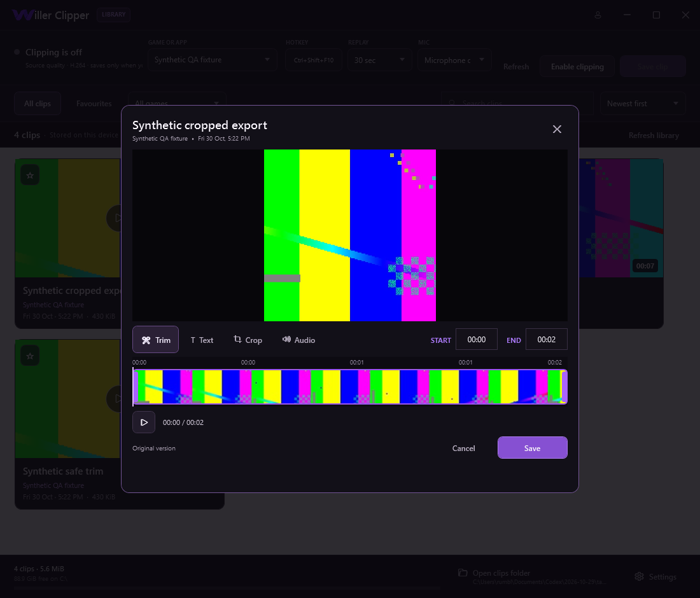Play the clip preview
The height and width of the screenshot is (598, 700).
click(144, 422)
